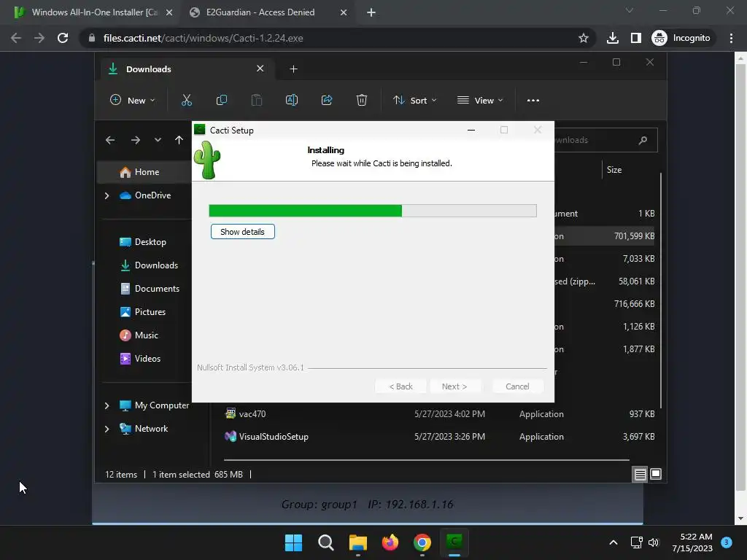This screenshot has width=747, height=560.
Task: Expand the Network tree node
Action: point(107,429)
